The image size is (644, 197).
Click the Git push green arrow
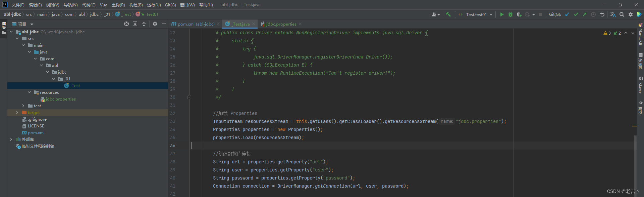[x=585, y=14]
